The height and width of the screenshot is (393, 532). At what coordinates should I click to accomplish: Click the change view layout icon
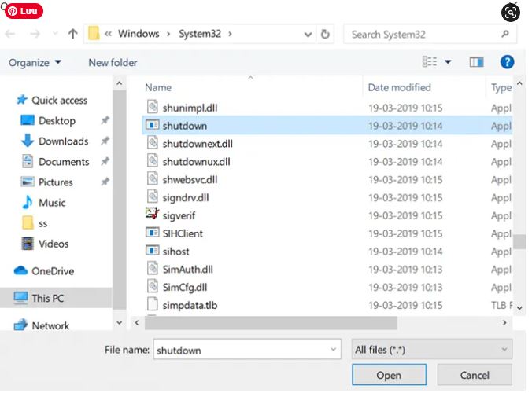430,62
